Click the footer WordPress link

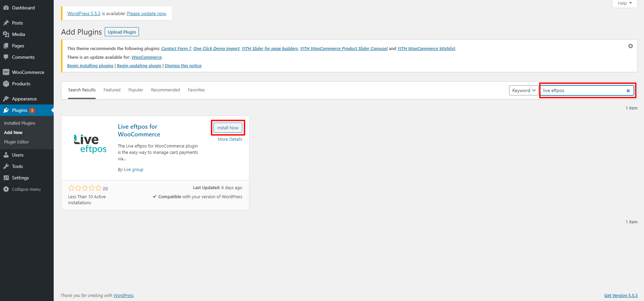click(x=123, y=296)
